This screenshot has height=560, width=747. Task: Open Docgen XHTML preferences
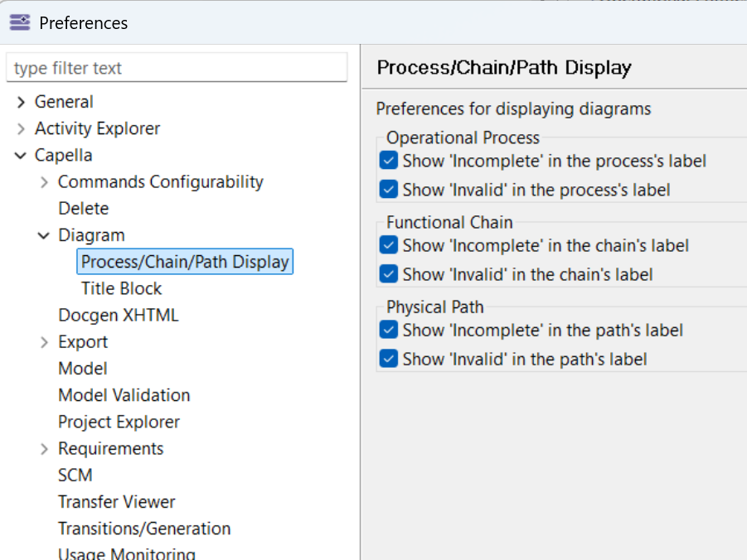pos(119,316)
